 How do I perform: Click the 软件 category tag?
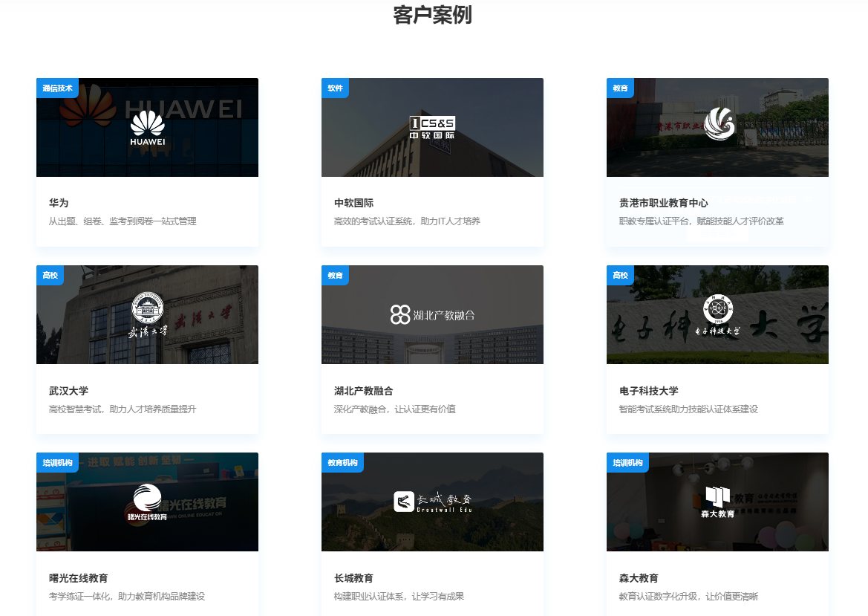[335, 88]
